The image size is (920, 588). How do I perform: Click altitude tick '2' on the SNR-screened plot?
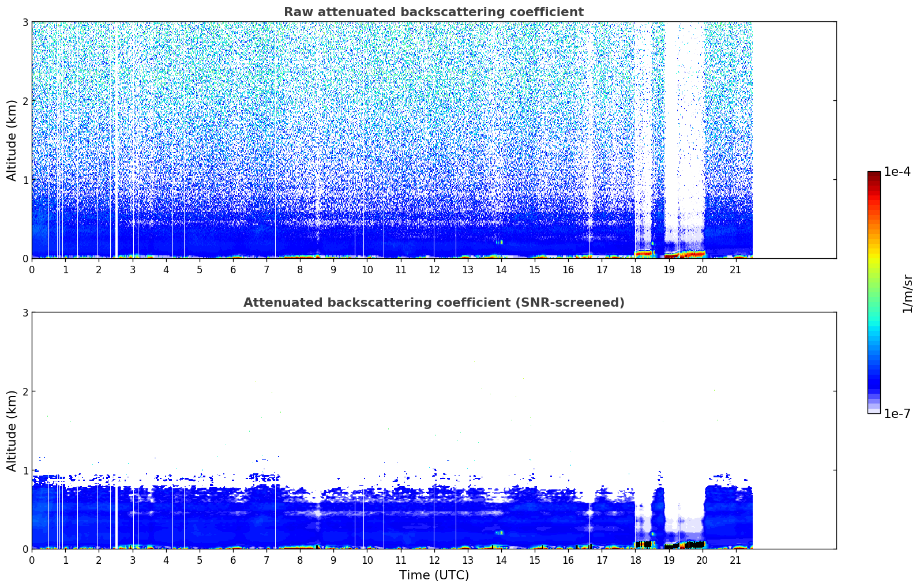click(25, 391)
